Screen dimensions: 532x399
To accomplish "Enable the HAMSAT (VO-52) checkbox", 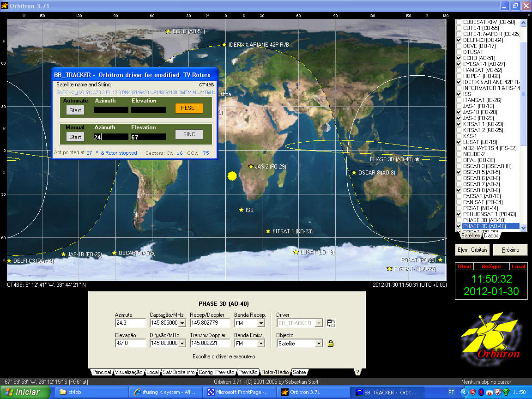I will 459,70.
